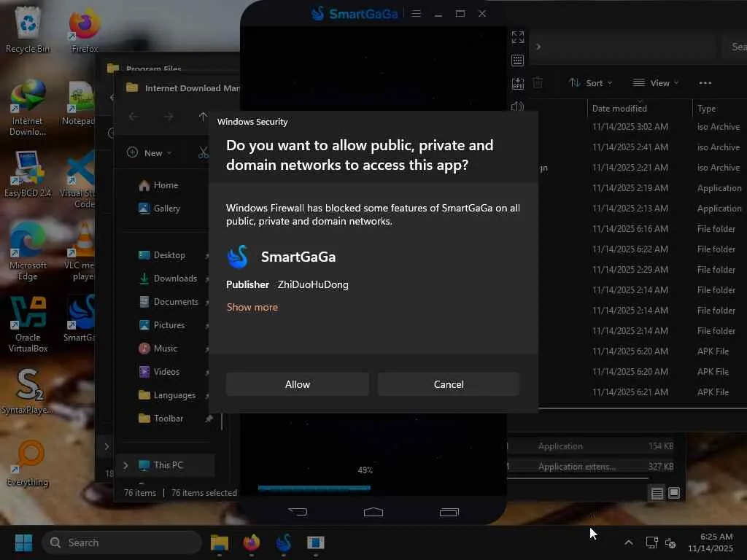The width and height of the screenshot is (747, 560).
Task: Open Pictures in Explorer quick access
Action: (x=162, y=325)
